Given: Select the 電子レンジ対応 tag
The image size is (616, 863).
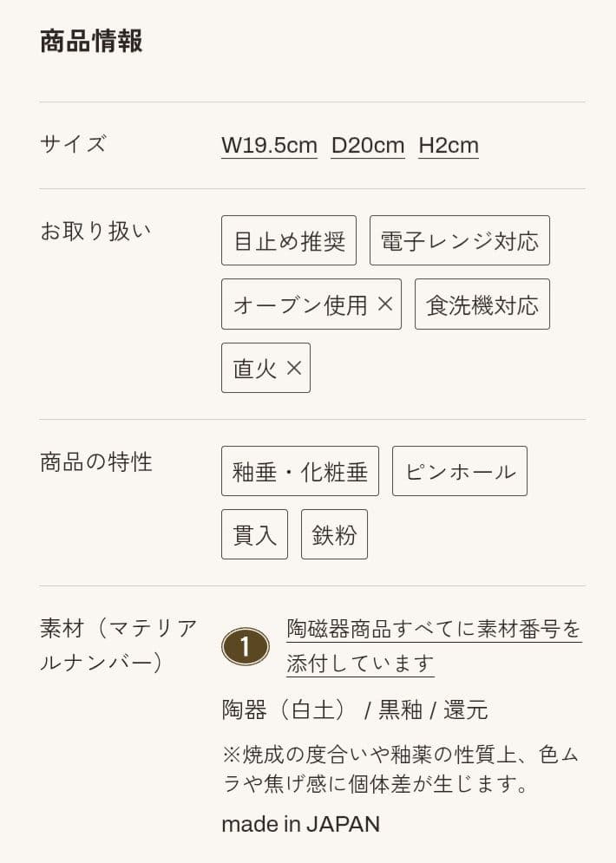Looking at the screenshot, I should [x=459, y=240].
